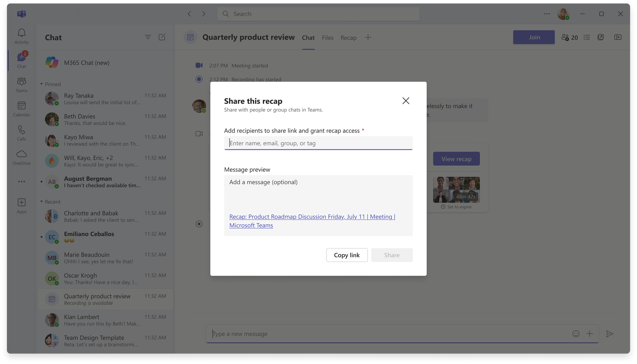This screenshot has width=637, height=364.
Task: Open the chat filter
Action: (x=148, y=37)
